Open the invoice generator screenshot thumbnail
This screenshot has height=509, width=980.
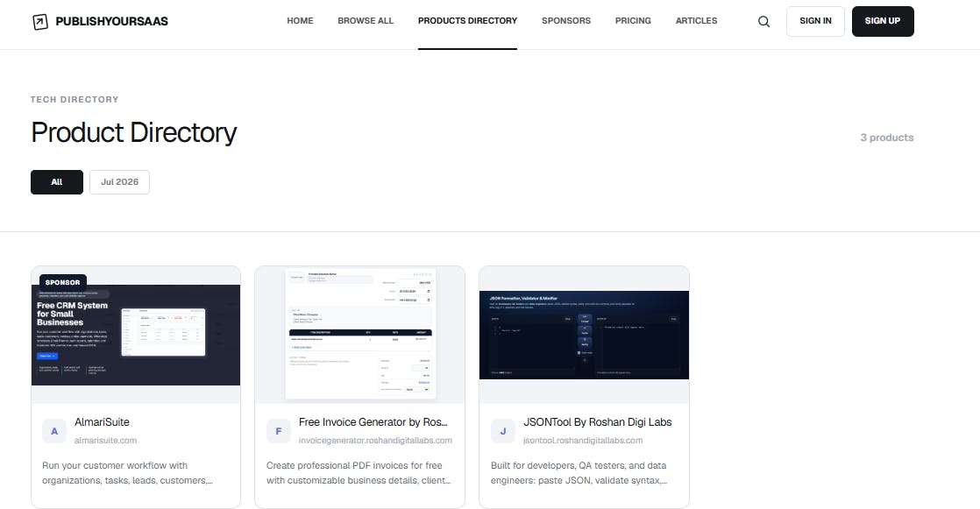pos(360,334)
